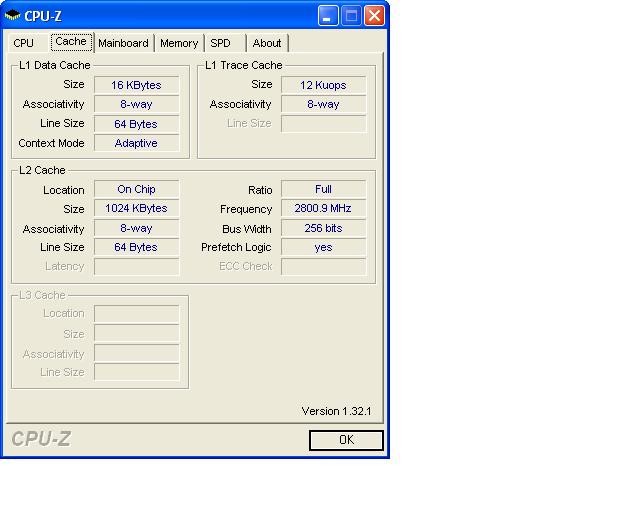Go to the Memory tab
This screenshot has width=640, height=512.
click(x=179, y=43)
